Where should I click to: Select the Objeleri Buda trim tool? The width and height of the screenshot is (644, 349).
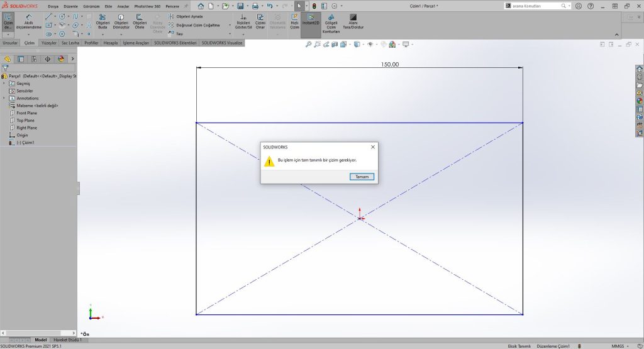coord(103,22)
